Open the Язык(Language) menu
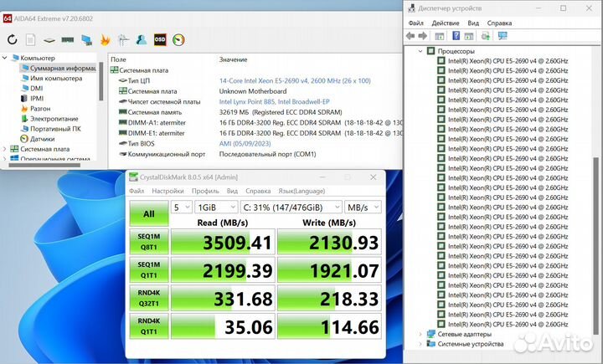Screen dimensions: 603x364 click(x=301, y=191)
